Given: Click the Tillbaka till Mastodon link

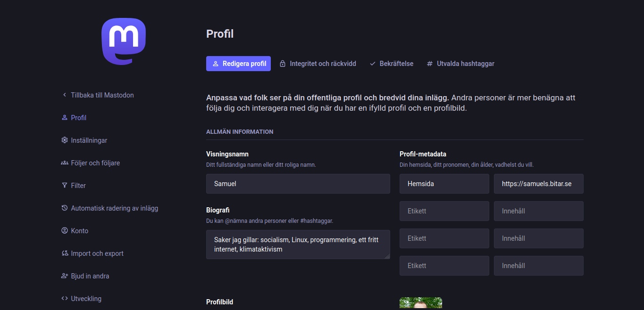Looking at the screenshot, I should coord(102,95).
